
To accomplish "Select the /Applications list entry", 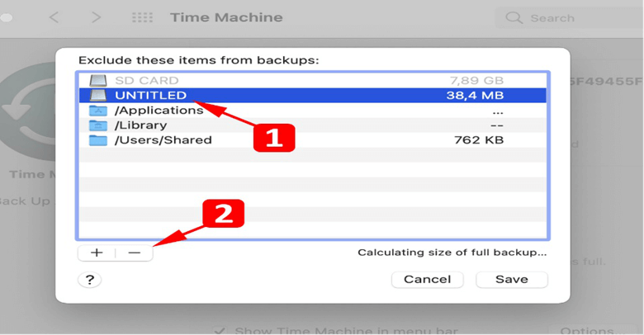I will coord(313,111).
